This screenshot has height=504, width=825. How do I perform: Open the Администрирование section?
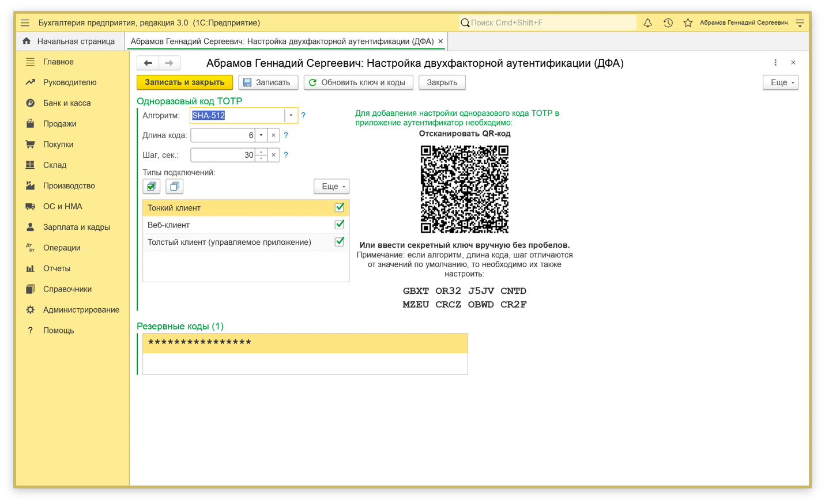click(x=81, y=310)
